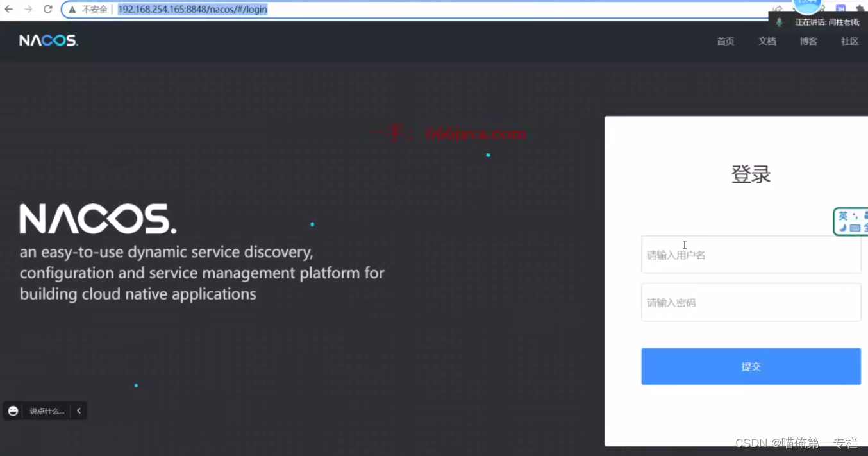
Task: Click the 提交 submit button
Action: [x=751, y=366]
